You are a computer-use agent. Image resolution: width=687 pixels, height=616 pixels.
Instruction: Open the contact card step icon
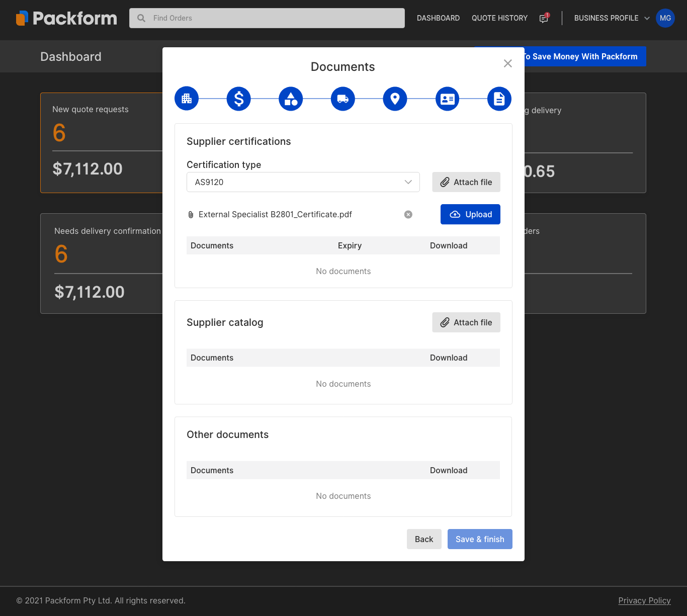coord(447,99)
